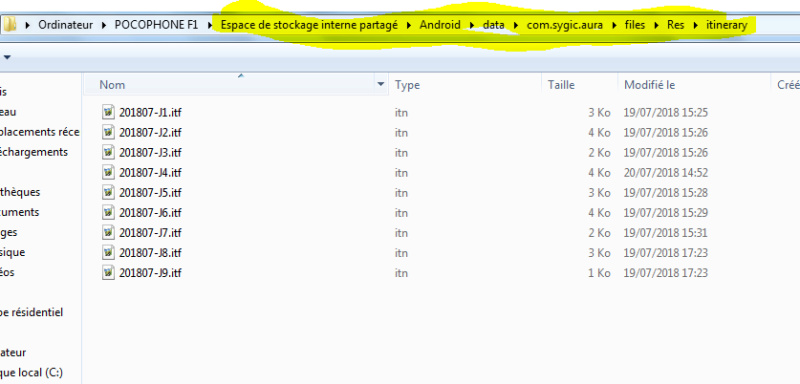Screen dimensions: 800x384
Task: Go to Ordinateur in breadcrumb
Action: tap(65, 25)
